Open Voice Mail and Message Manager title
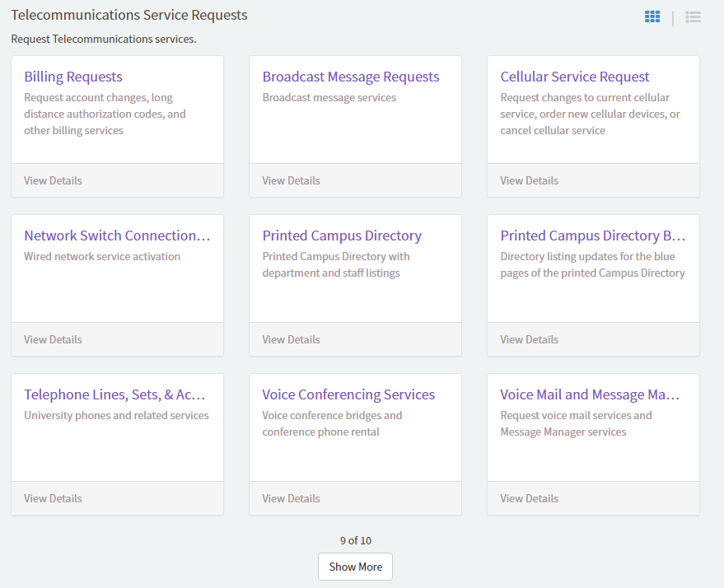The image size is (724, 588). [590, 394]
